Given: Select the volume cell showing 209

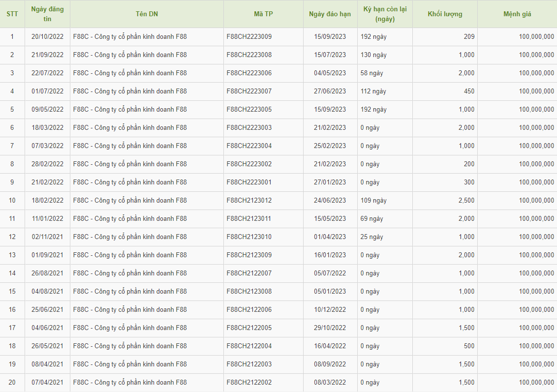Looking at the screenshot, I should tap(468, 36).
